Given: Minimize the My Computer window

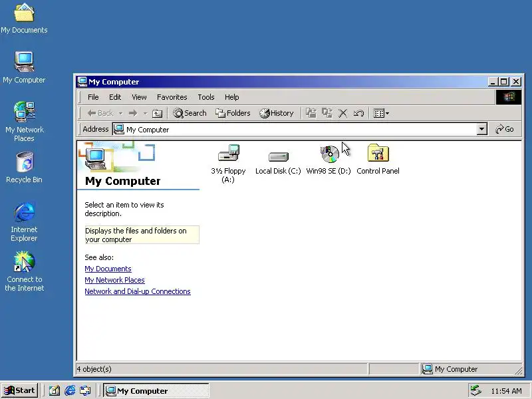Looking at the screenshot, I should coord(493,82).
